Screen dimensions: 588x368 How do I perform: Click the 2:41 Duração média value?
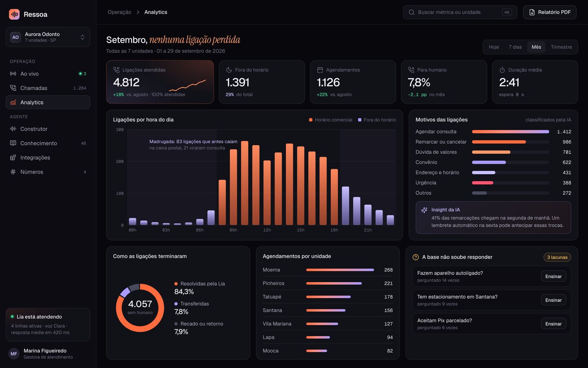point(509,83)
